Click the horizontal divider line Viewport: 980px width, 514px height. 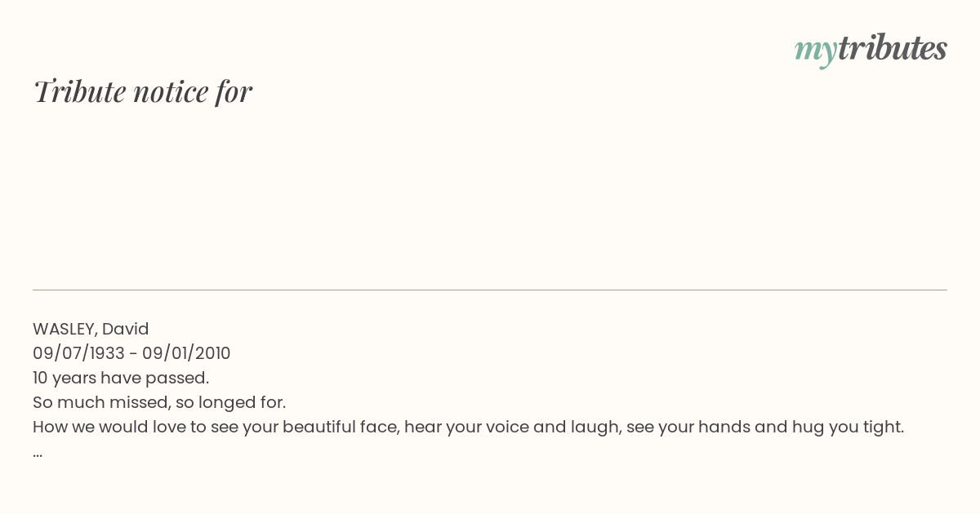[490, 290]
